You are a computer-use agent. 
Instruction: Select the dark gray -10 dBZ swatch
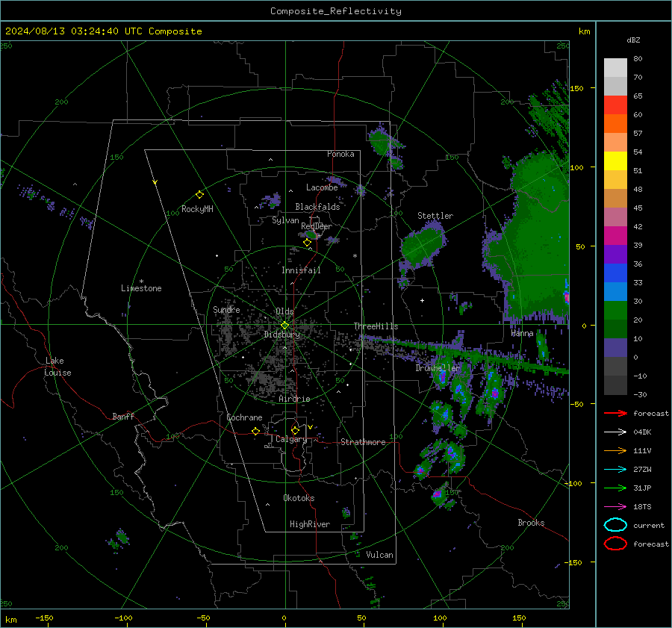(x=615, y=385)
